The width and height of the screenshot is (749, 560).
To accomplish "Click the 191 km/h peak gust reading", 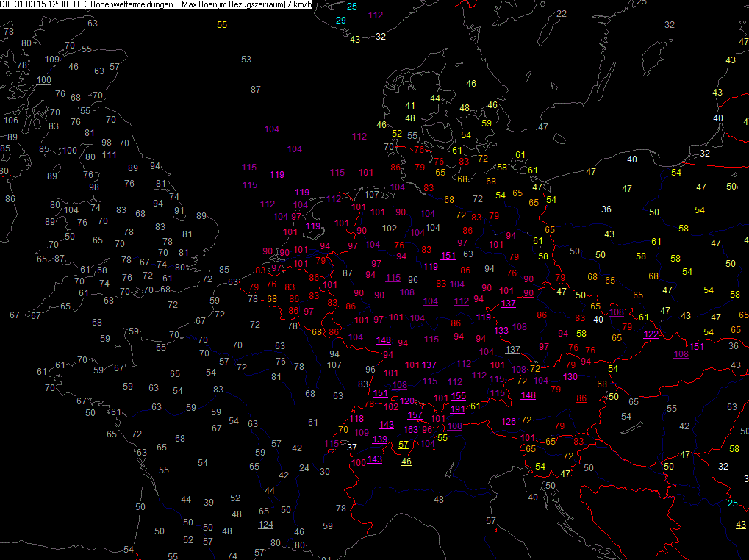I will [x=458, y=409].
